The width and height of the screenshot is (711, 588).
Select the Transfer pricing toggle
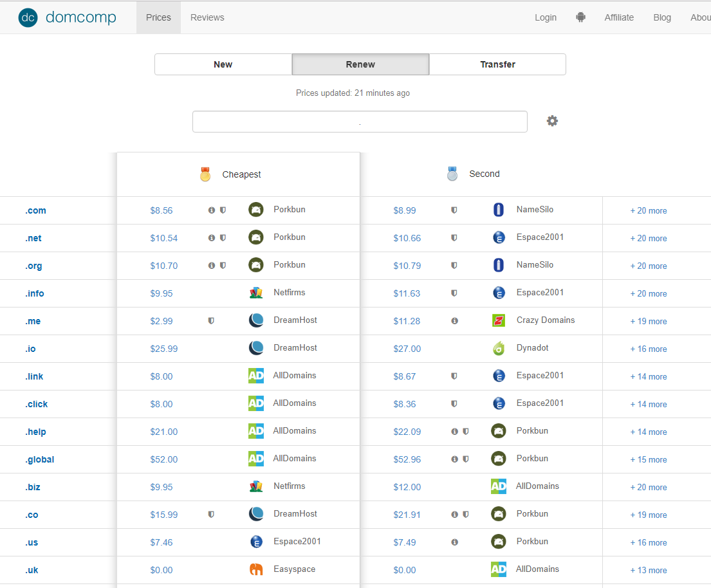point(497,64)
